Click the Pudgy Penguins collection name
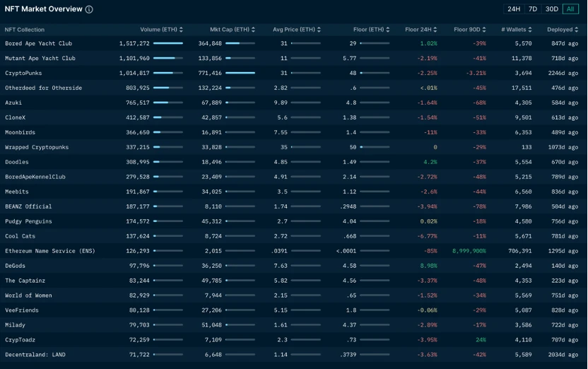Screen dimensions: 588x369 point(29,221)
